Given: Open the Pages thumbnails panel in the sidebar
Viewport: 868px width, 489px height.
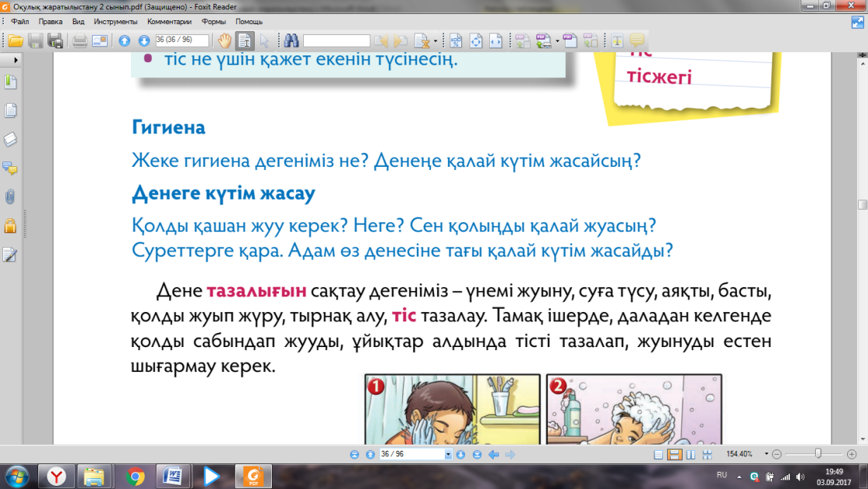Looking at the screenshot, I should point(10,111).
